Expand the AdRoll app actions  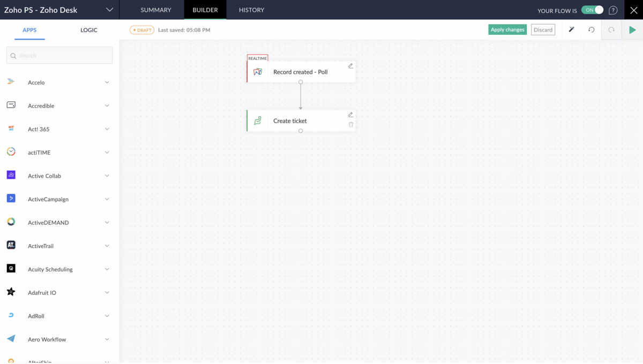click(107, 316)
